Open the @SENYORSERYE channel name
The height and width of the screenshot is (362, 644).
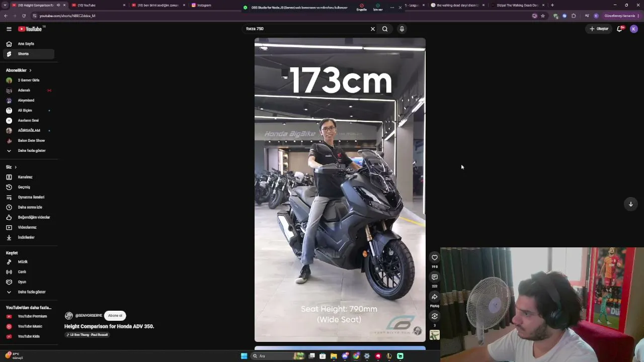pyautogui.click(x=89, y=316)
